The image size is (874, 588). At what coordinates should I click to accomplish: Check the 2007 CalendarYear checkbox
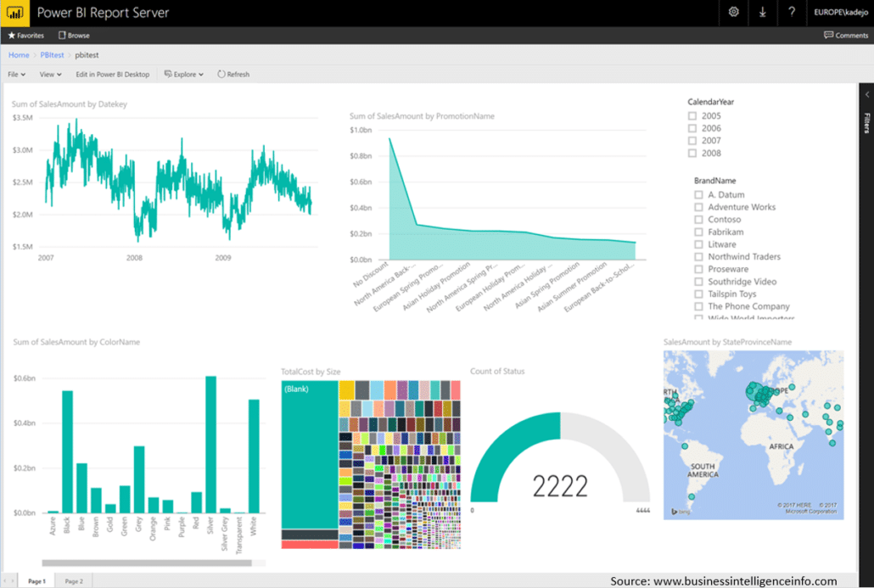point(692,140)
